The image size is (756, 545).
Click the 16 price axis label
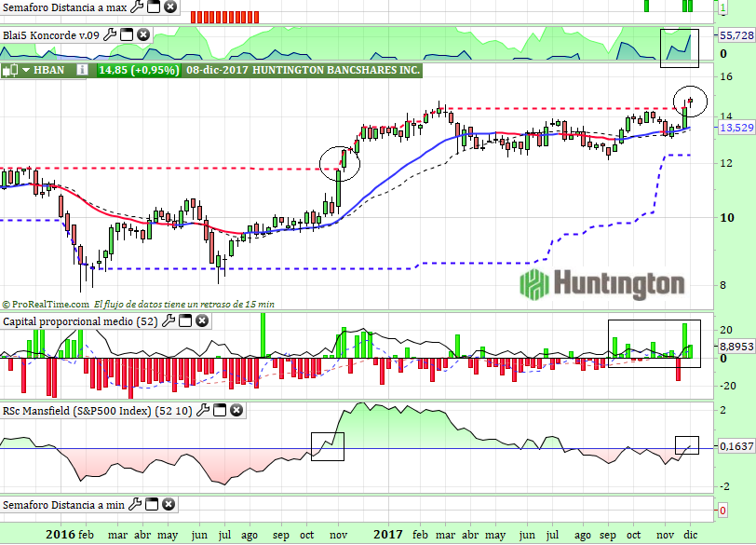pos(726,76)
